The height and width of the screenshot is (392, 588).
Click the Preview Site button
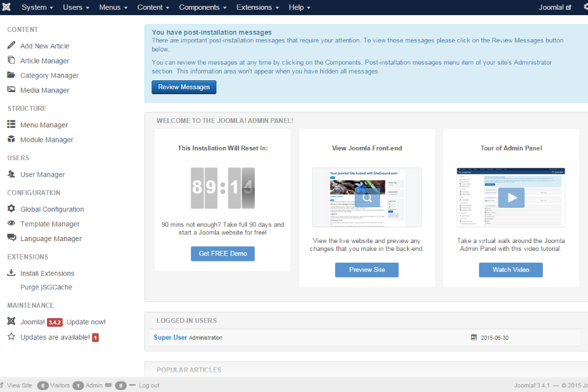coord(367,270)
